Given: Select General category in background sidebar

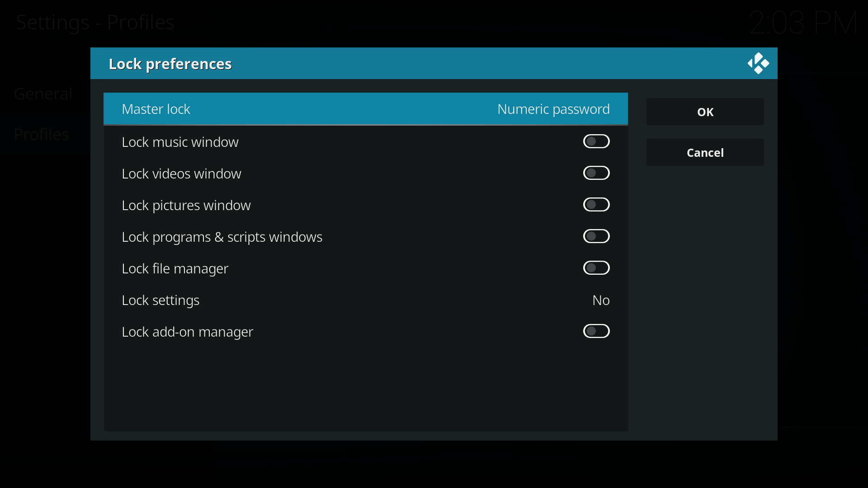Looking at the screenshot, I should [x=43, y=94].
